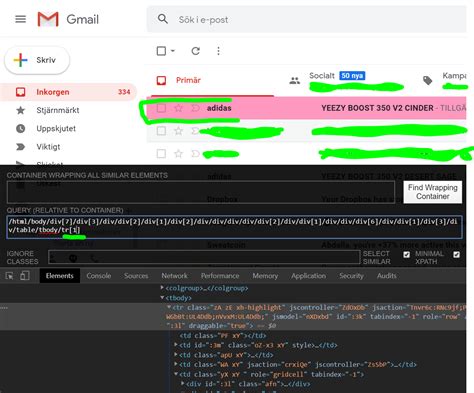Viewport: 474px width, 393px height.
Task: Expand the td class 'WA xY' node
Action: [x=176, y=364]
